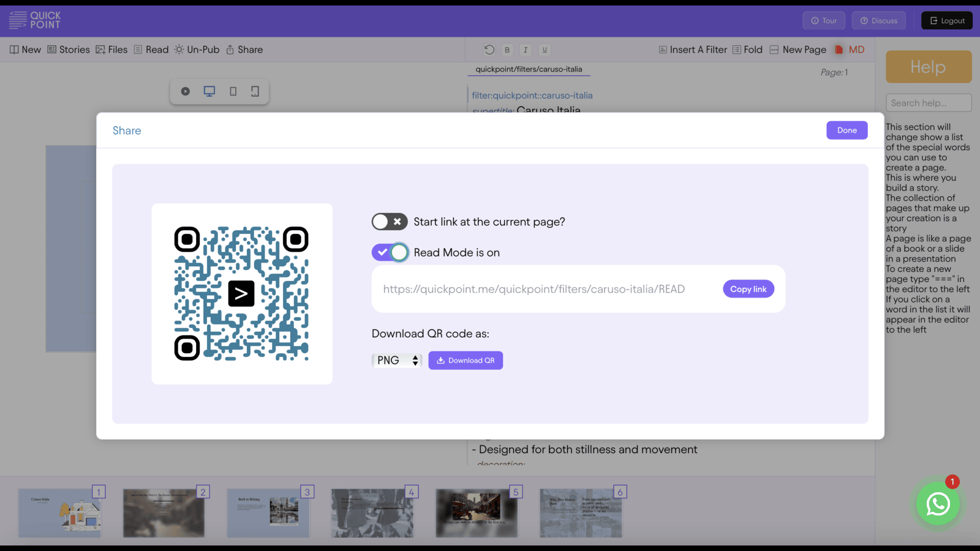Click the QR code image

(242, 294)
